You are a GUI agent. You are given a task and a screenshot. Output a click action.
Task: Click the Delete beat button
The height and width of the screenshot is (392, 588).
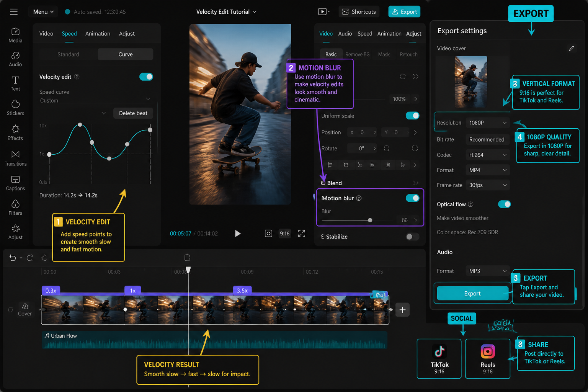coord(133,113)
